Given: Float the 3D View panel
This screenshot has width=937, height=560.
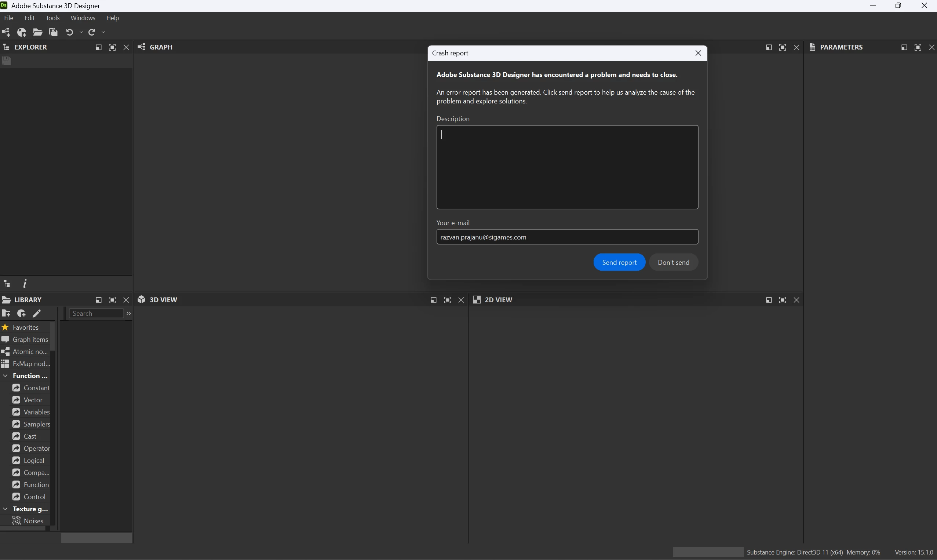Looking at the screenshot, I should pos(433,300).
